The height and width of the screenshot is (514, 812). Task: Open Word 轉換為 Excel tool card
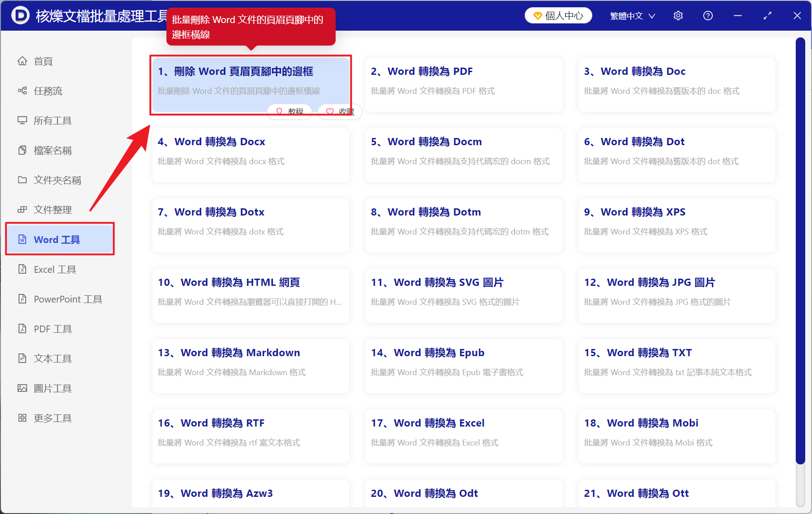[x=463, y=436]
